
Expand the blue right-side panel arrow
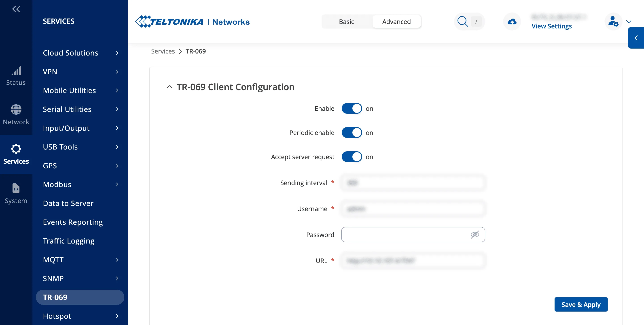coord(636,38)
